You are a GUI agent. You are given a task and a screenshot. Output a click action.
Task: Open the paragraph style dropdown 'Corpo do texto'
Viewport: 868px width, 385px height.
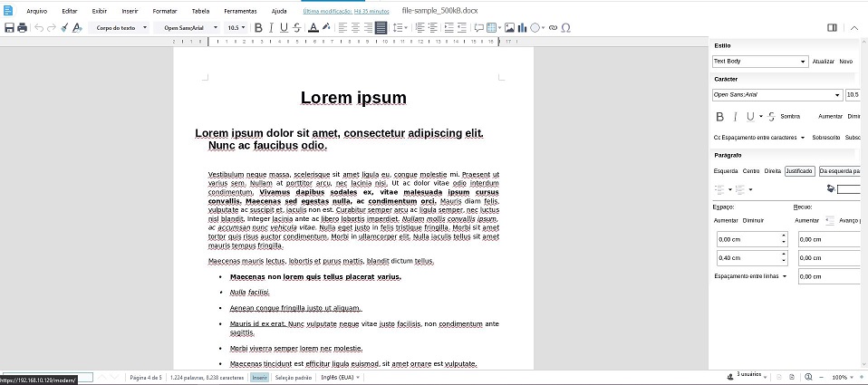pos(119,28)
